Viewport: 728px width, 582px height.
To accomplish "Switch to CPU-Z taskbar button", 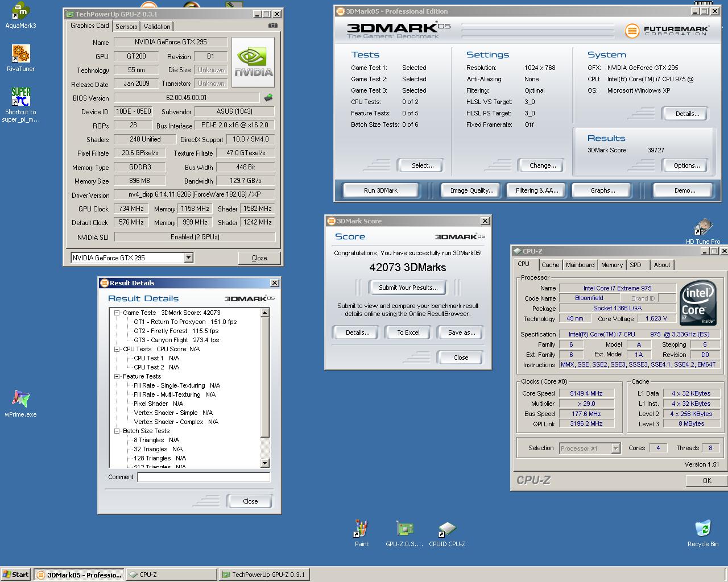I will click(171, 575).
